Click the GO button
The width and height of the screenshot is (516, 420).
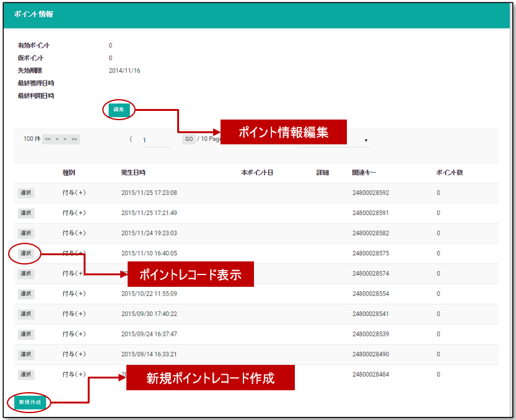point(189,139)
